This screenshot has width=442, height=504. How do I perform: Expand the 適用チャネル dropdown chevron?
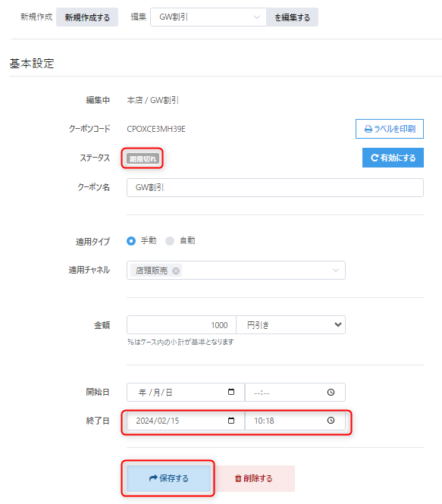(x=336, y=271)
